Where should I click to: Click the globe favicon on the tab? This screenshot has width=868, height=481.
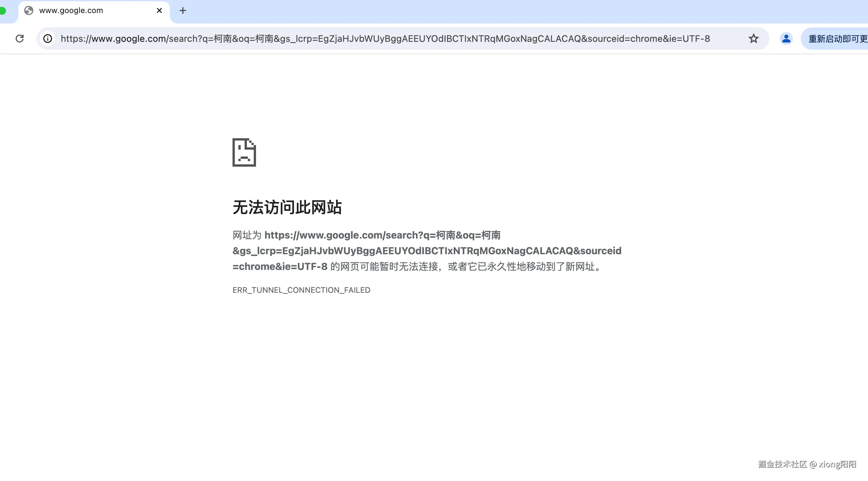[x=29, y=10]
